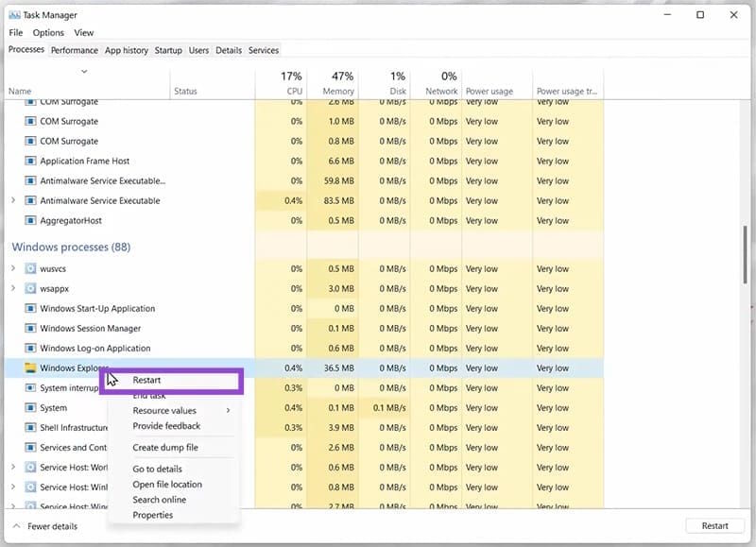Click the Windows Explorer folder icon
Viewport: 756px width, 547px height.
32,368
